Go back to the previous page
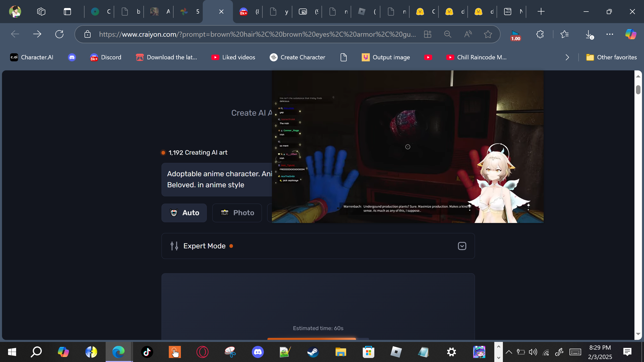 click(x=15, y=34)
